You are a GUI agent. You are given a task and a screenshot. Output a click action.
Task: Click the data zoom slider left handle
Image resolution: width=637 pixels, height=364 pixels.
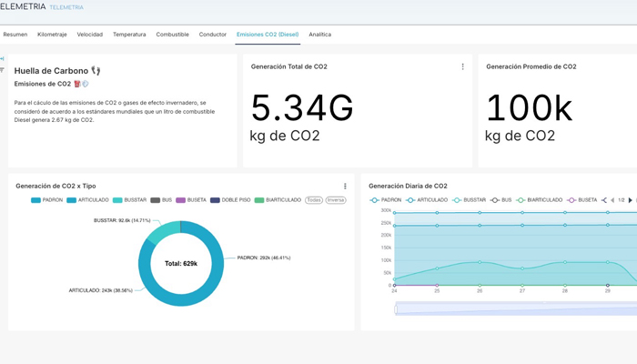point(396,309)
